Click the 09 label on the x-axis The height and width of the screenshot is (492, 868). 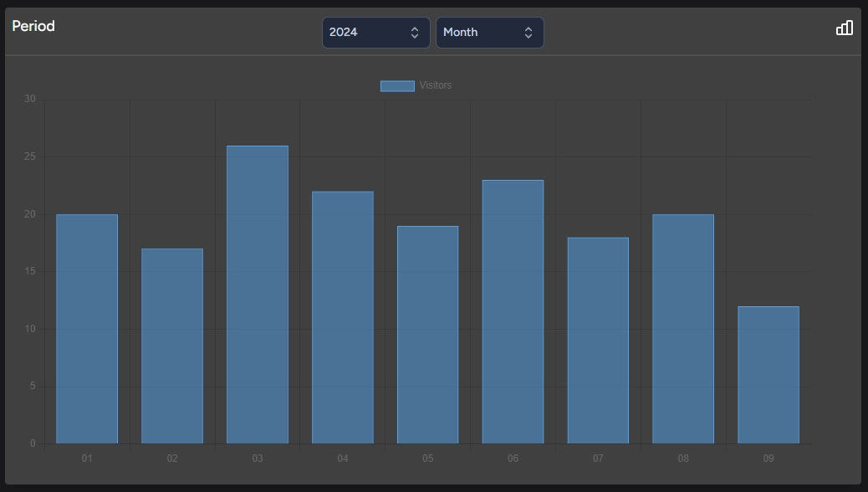[768, 459]
